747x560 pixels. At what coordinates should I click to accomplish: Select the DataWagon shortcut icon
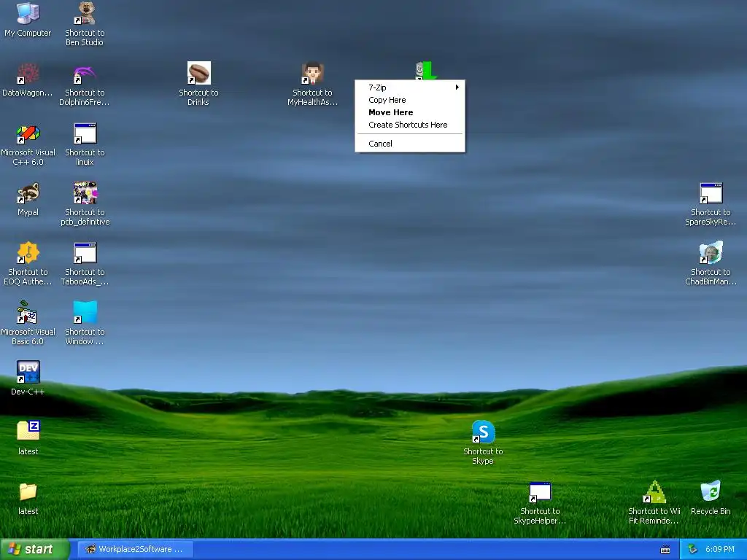tap(28, 74)
